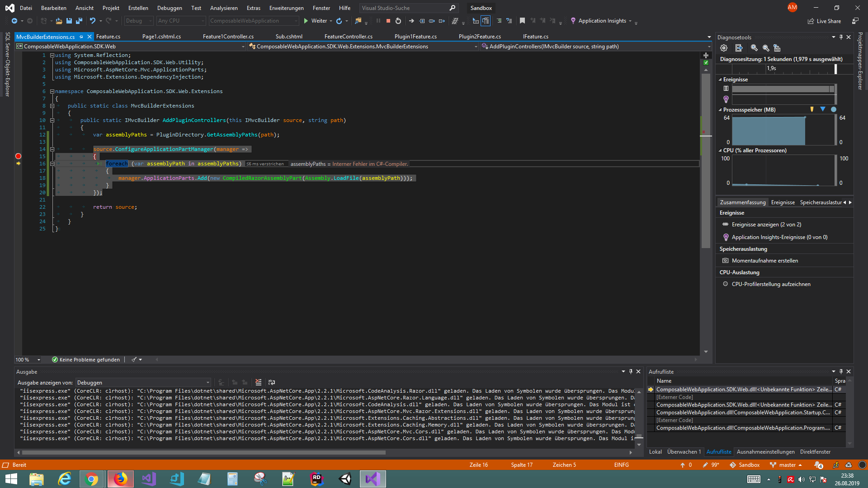
Task: Select the Step Over debugging icon
Action: (x=432, y=21)
